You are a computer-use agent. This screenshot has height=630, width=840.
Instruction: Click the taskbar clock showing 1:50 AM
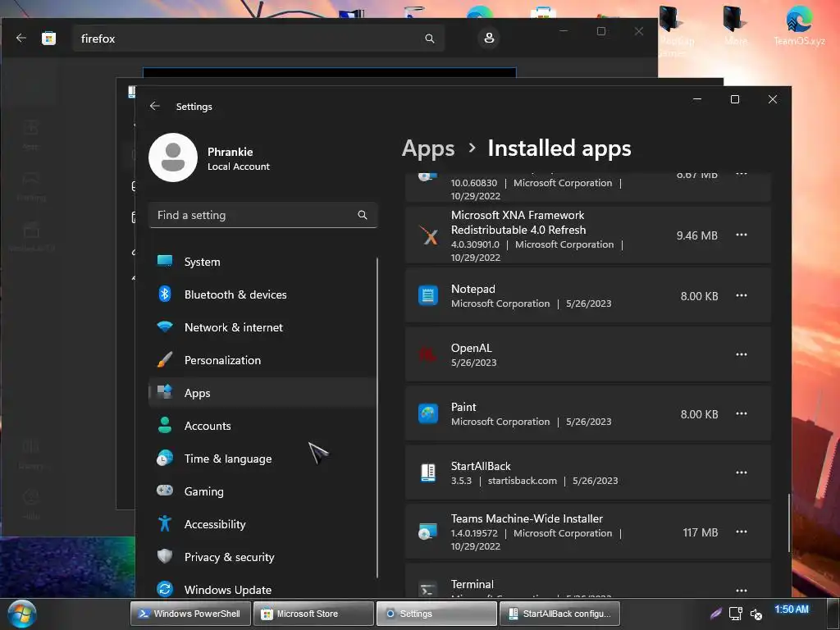pyautogui.click(x=792, y=609)
